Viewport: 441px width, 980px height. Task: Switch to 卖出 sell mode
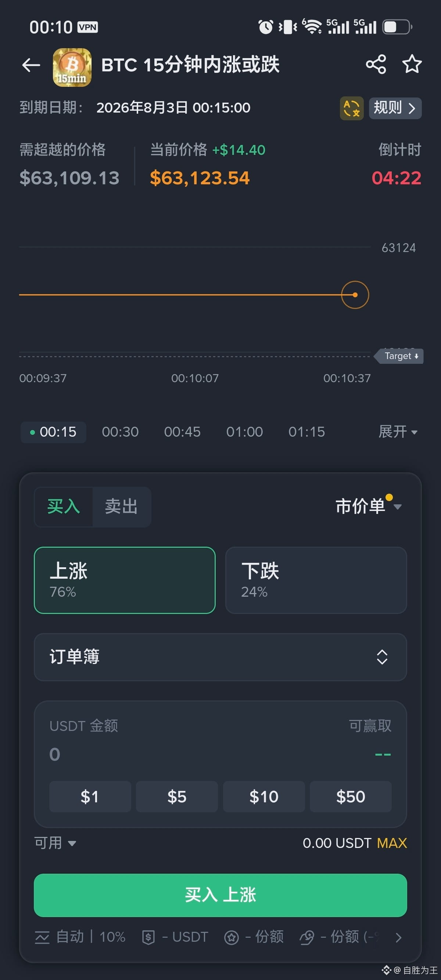point(122,507)
